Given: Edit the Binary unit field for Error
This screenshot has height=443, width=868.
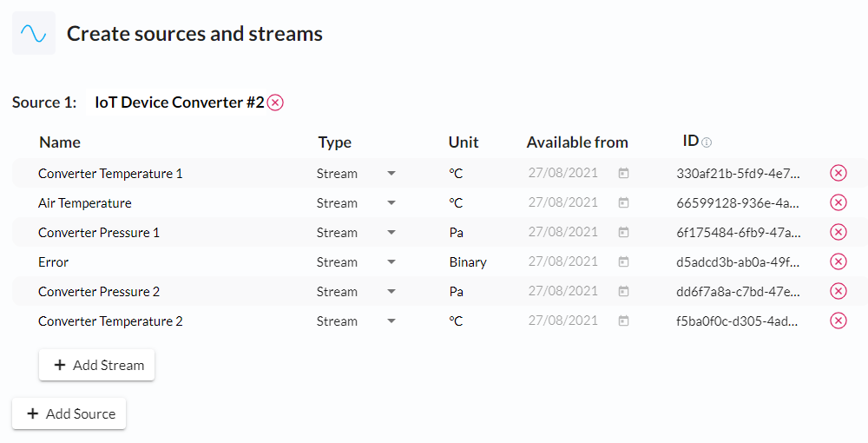Looking at the screenshot, I should pyautogui.click(x=477, y=262).
